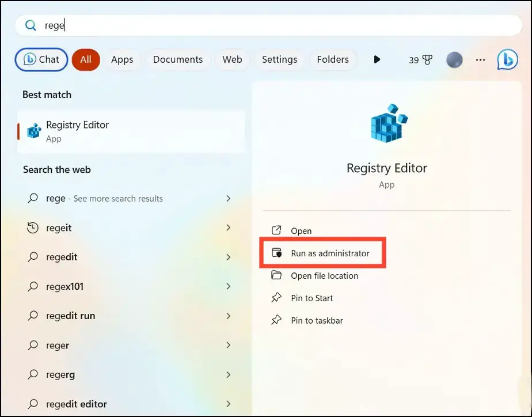Expand chevron for 'reger' suggestion
The width and height of the screenshot is (532, 417).
pos(229,345)
